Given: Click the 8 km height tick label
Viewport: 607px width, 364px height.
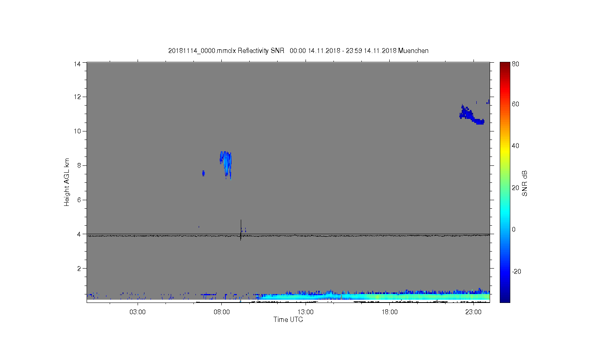Looking at the screenshot, I should click(x=79, y=165).
